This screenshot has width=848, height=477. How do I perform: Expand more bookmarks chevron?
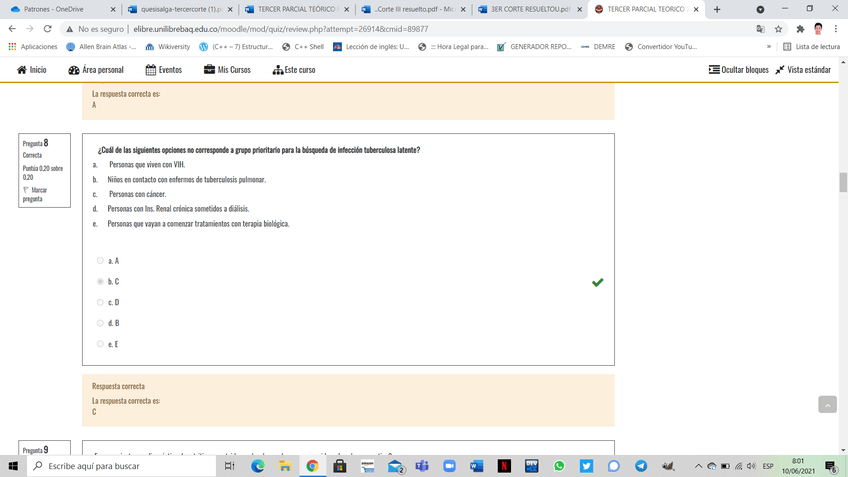click(768, 47)
